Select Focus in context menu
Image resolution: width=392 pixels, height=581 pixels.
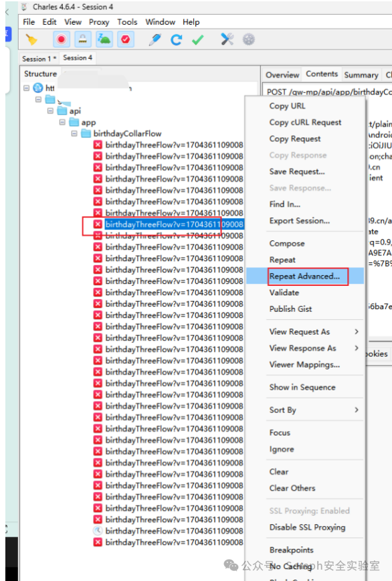tap(280, 433)
